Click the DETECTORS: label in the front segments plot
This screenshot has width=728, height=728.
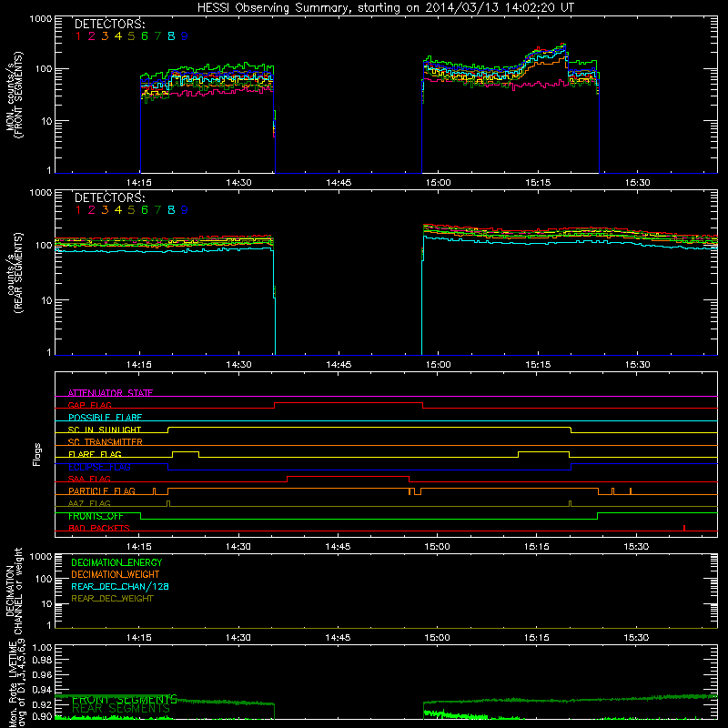pyautogui.click(x=109, y=24)
